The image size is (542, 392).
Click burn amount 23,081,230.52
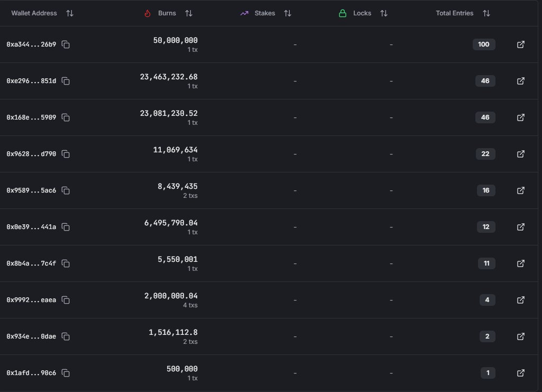[x=169, y=113]
